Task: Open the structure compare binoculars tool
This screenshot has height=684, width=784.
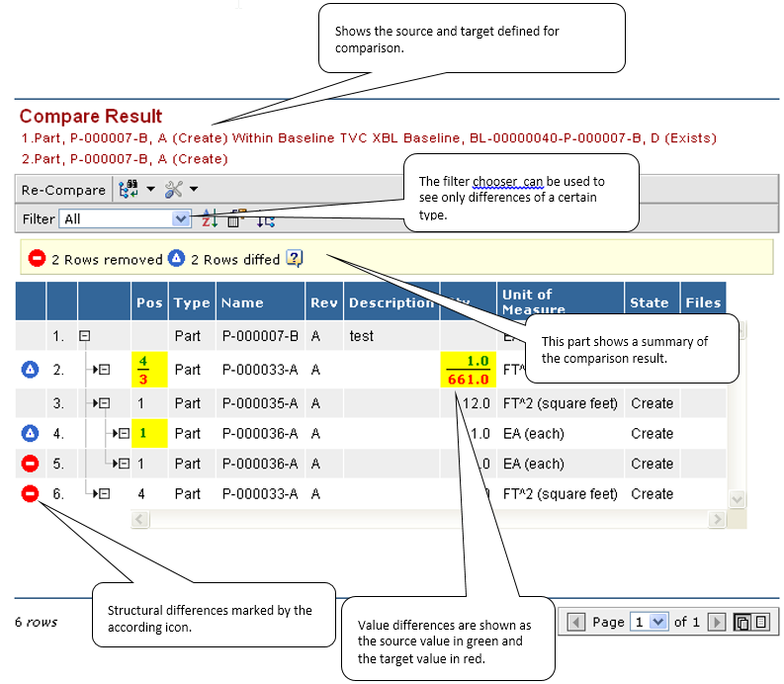Action: 128,190
